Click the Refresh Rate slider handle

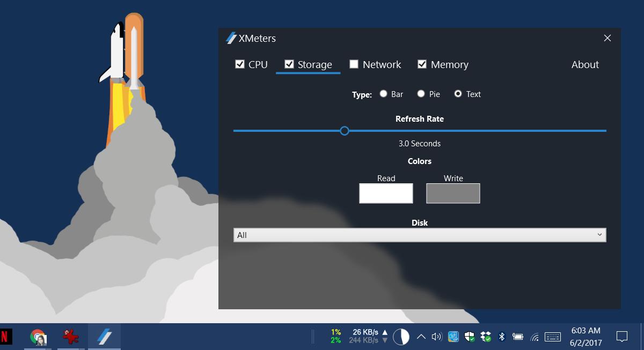point(345,131)
